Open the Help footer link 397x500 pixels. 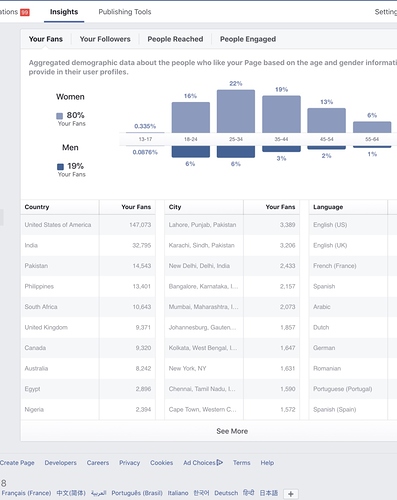click(x=267, y=463)
